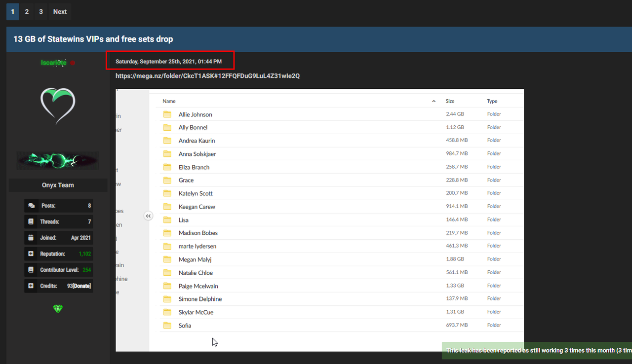Collapse the sidebar with double-chevron button
The width and height of the screenshot is (632, 364).
tap(149, 216)
